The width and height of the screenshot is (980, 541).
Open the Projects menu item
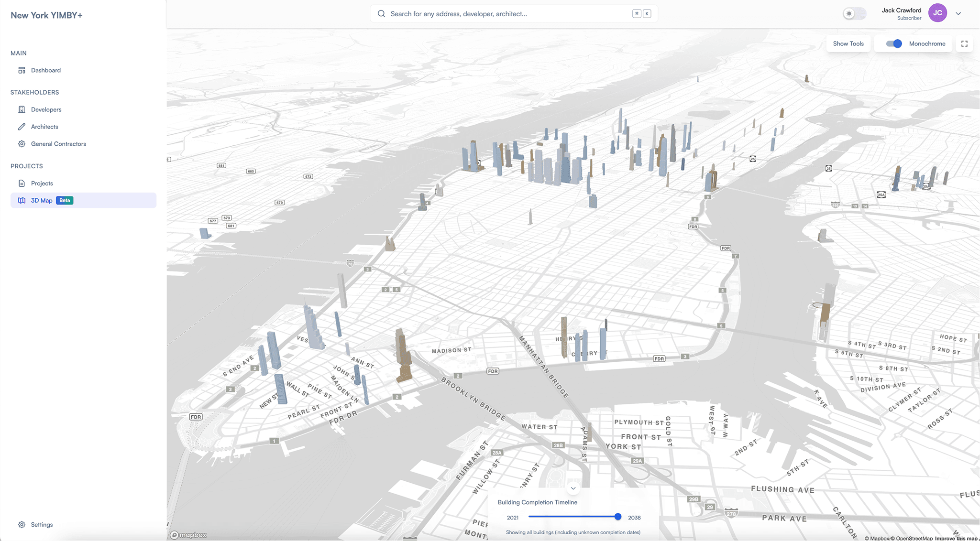pyautogui.click(x=42, y=184)
